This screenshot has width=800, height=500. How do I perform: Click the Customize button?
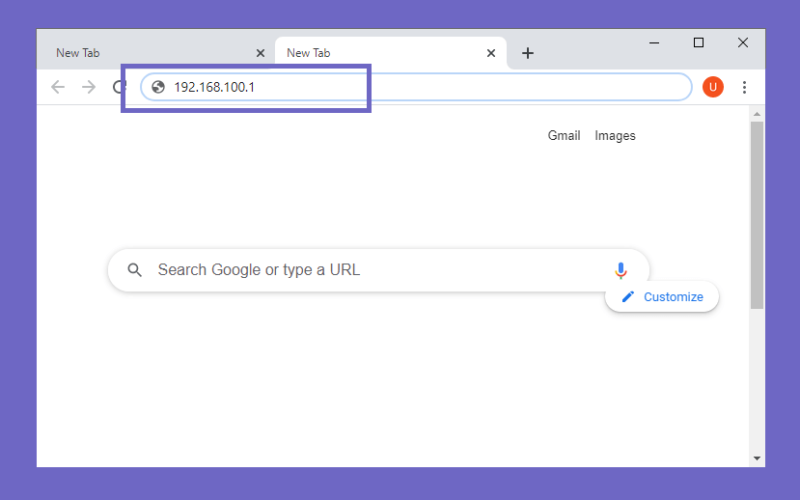[x=662, y=297]
